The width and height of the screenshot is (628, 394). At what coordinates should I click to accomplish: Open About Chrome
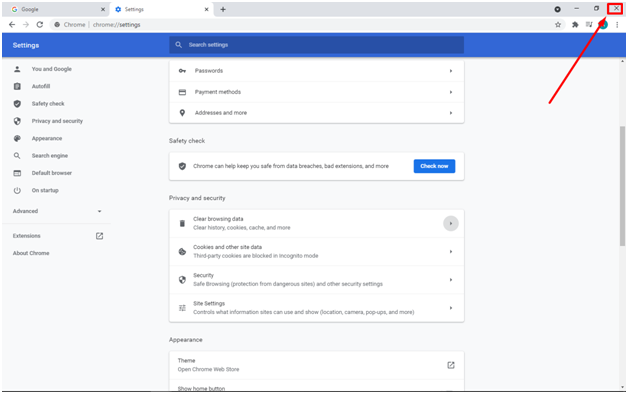[31, 253]
